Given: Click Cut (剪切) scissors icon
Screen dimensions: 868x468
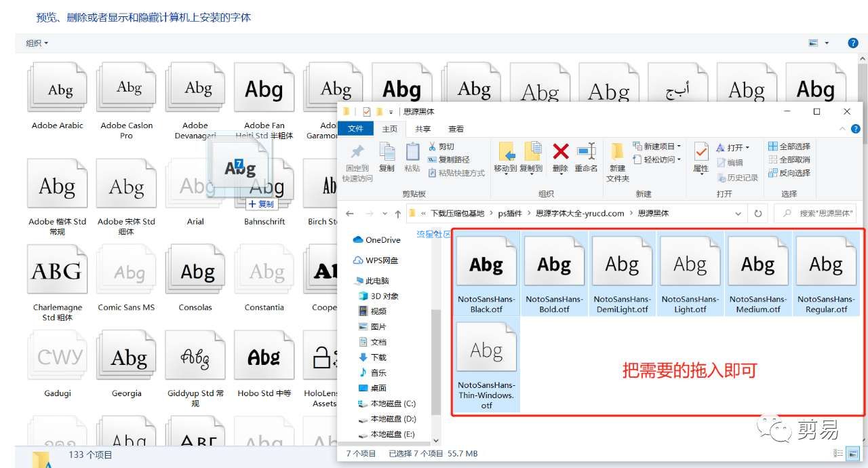Looking at the screenshot, I should (x=432, y=147).
